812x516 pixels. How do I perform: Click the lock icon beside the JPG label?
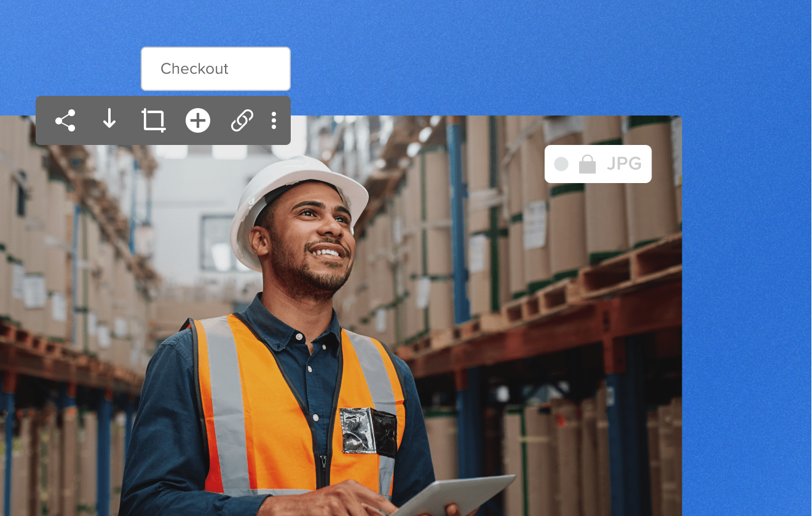pyautogui.click(x=588, y=164)
